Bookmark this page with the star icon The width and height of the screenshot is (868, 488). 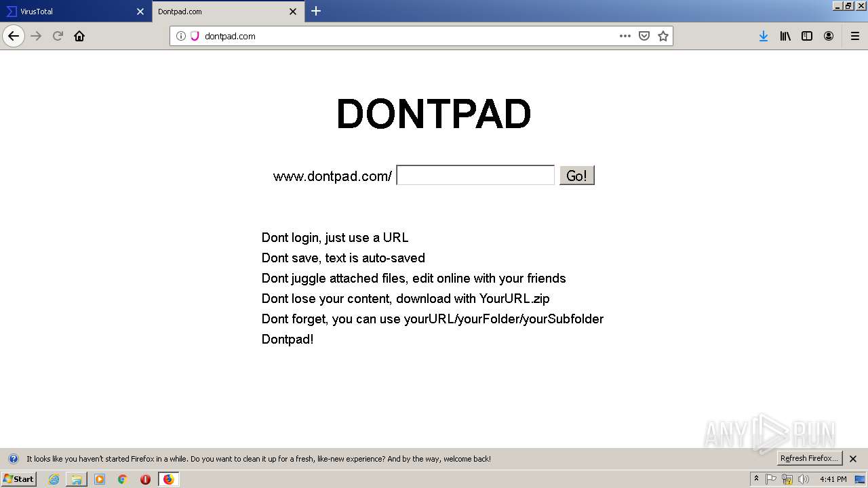[663, 36]
